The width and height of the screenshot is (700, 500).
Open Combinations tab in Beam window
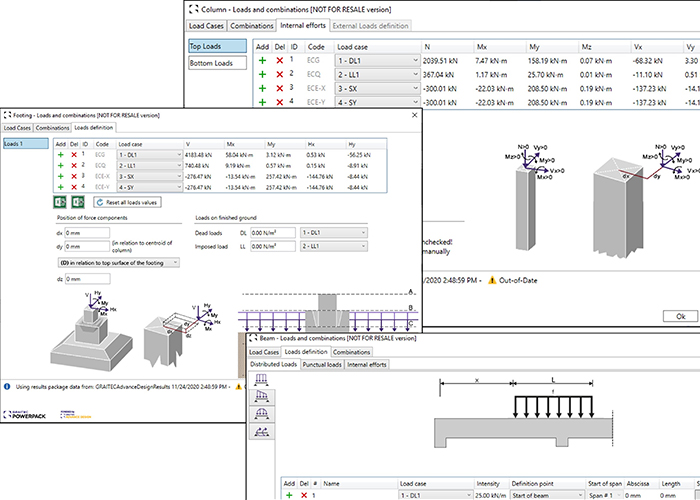(x=352, y=352)
